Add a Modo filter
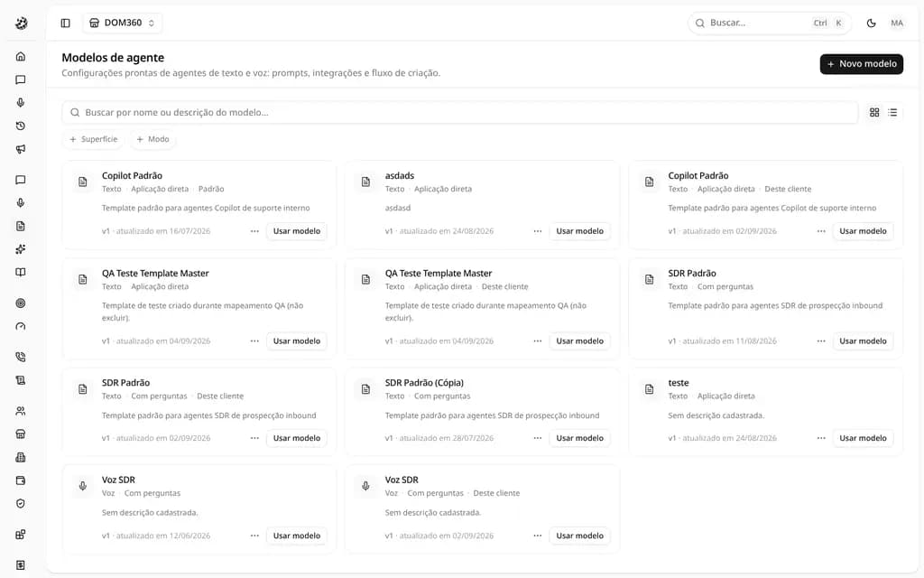Viewport: 924px width, 578px height. 152,139
